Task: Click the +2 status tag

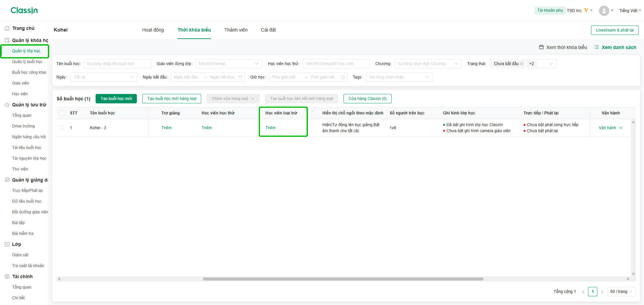Action: coord(532,64)
